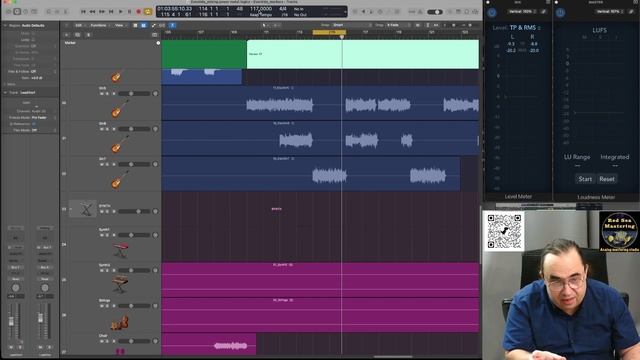
Task: Click Reset in Loudness Meter
Action: tap(607, 179)
